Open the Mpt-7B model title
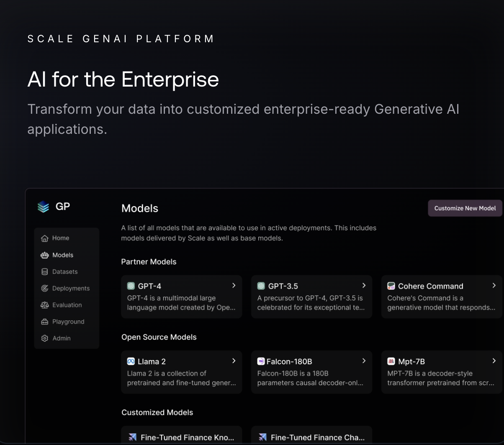This screenshot has height=445, width=504. coord(411,361)
